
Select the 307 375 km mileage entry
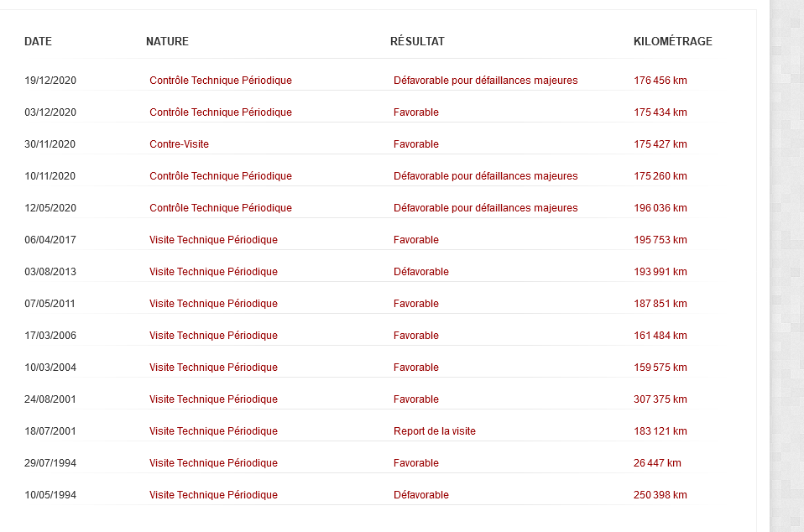660,399
